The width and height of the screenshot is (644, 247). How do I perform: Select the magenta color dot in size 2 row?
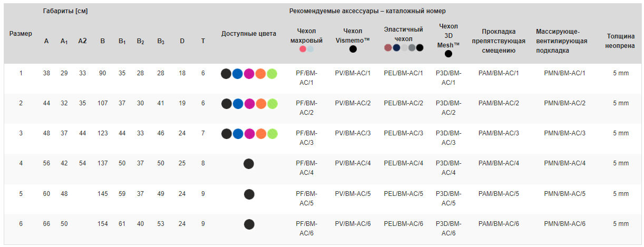pos(249,104)
